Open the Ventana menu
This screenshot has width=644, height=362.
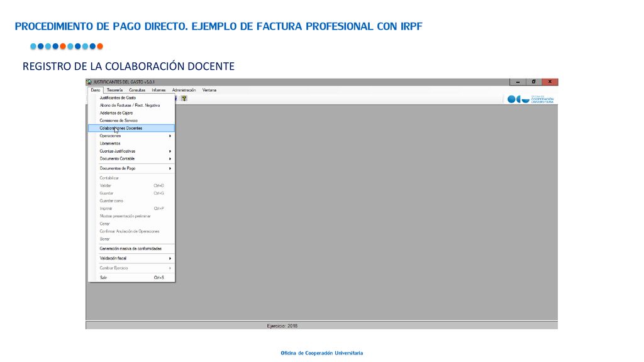point(209,90)
